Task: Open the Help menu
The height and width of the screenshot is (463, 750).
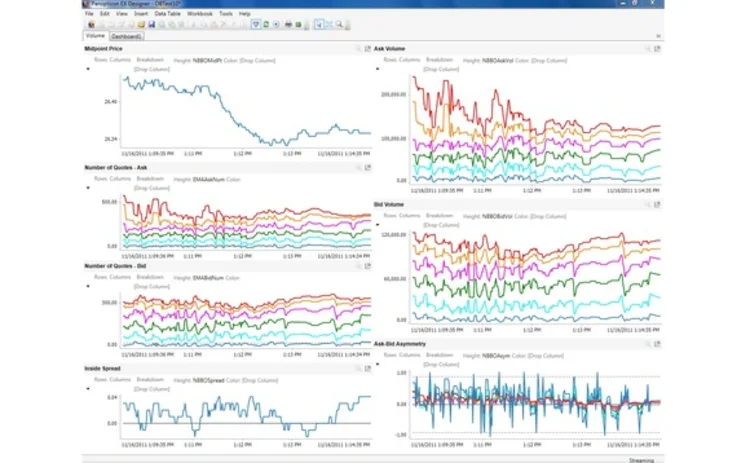Action: pos(244,14)
